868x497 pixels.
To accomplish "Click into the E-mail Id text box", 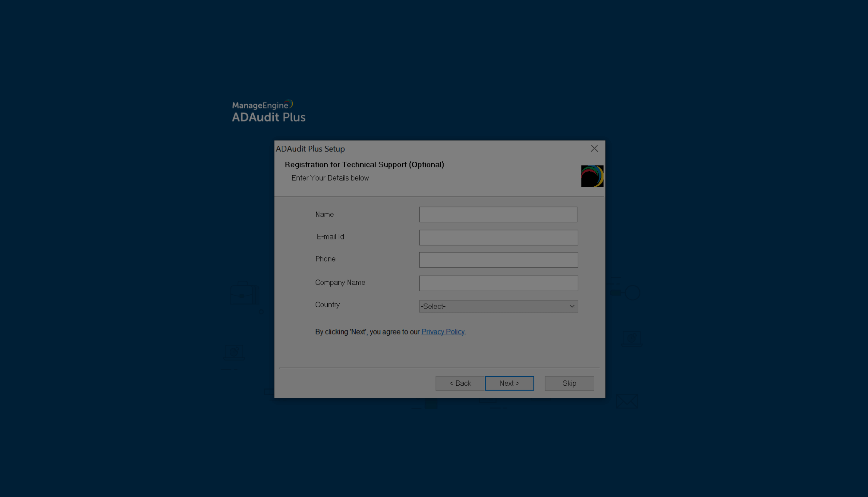I will coord(498,238).
